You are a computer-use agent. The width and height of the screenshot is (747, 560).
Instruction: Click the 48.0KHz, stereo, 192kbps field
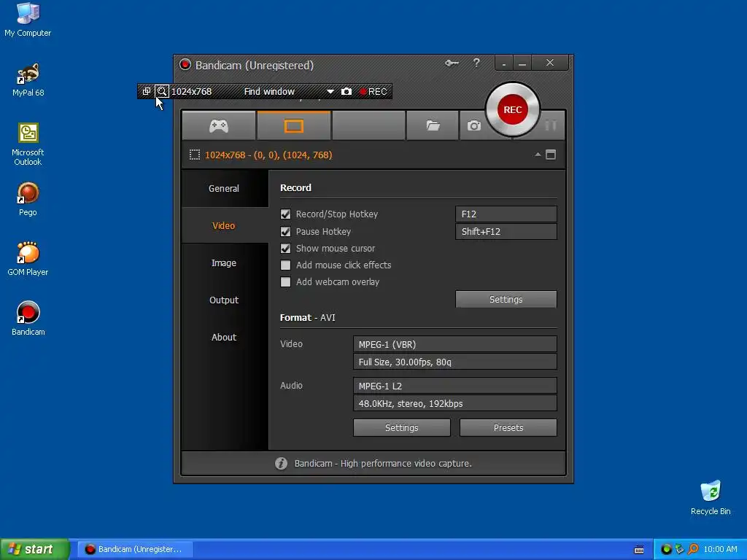[x=455, y=403]
